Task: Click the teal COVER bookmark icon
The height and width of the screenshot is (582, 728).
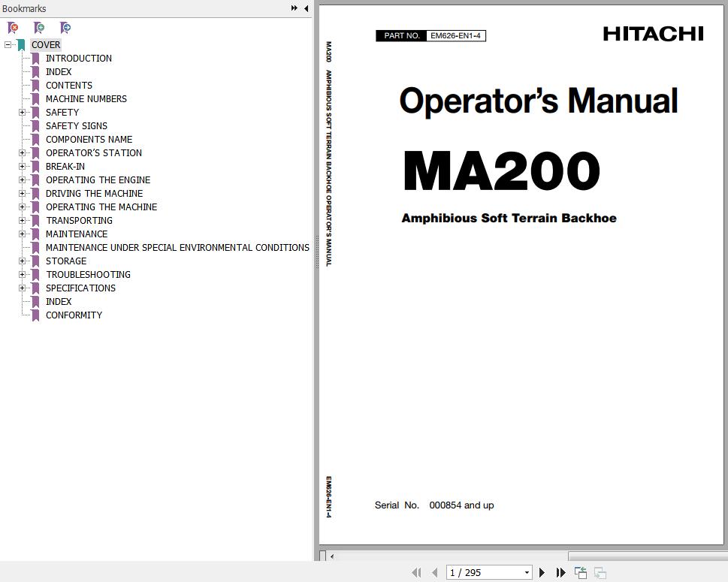Action: 21,45
